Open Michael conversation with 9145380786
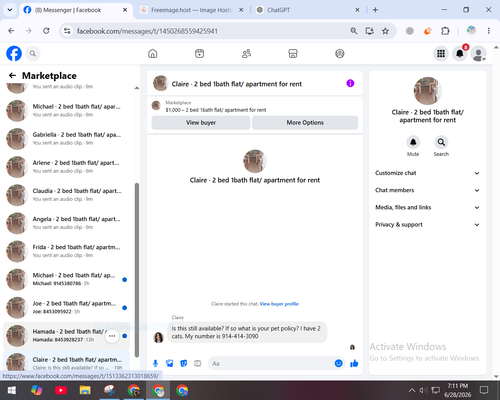 click(x=67, y=279)
